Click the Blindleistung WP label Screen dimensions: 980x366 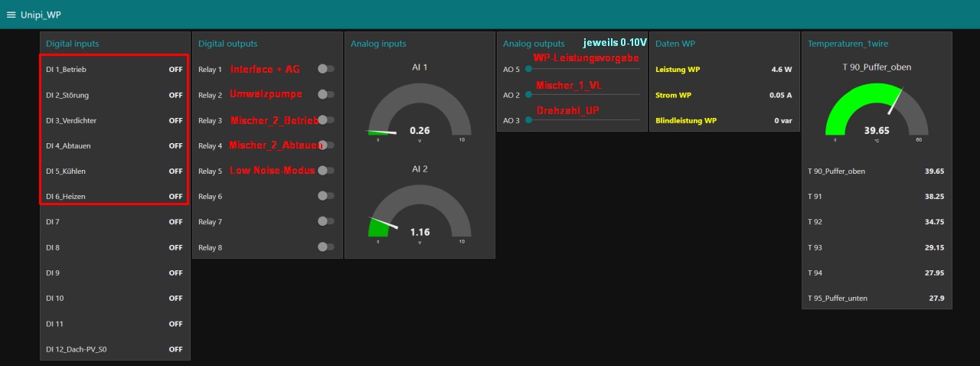(x=687, y=120)
